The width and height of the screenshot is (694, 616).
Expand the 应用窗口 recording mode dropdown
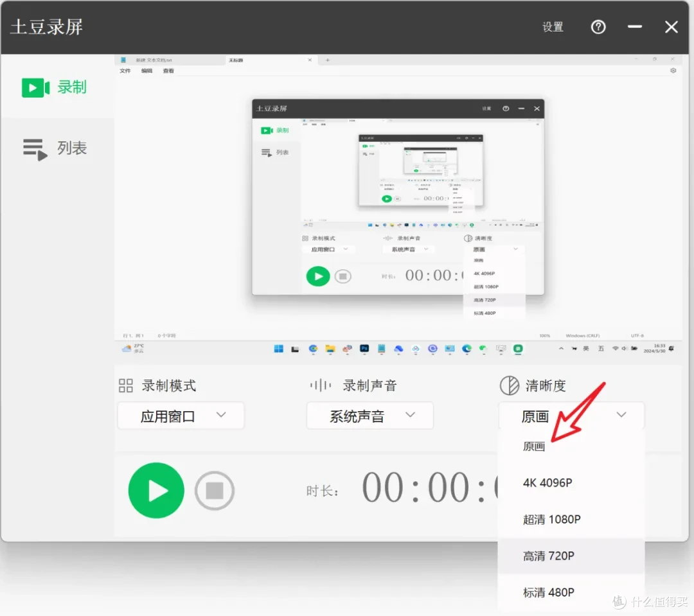click(x=181, y=416)
